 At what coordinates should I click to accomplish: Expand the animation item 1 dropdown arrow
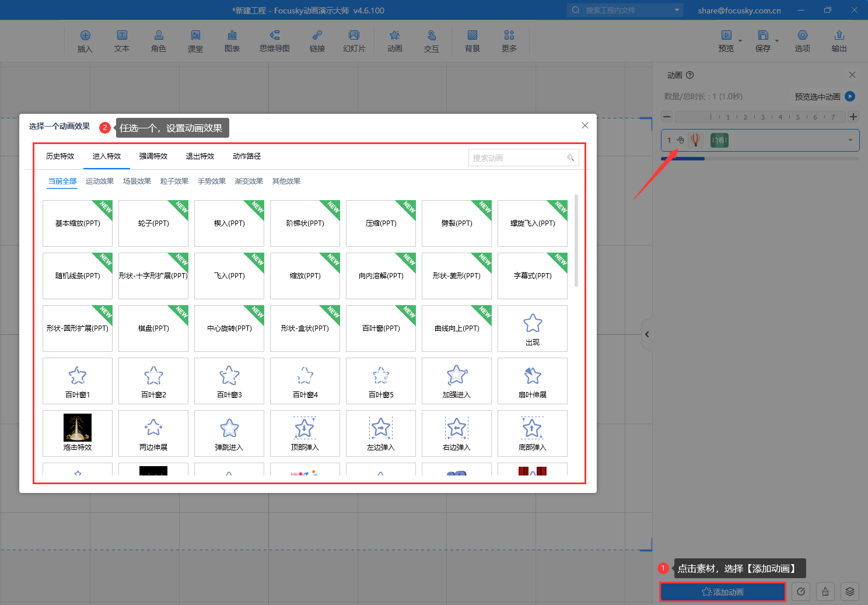(x=850, y=140)
